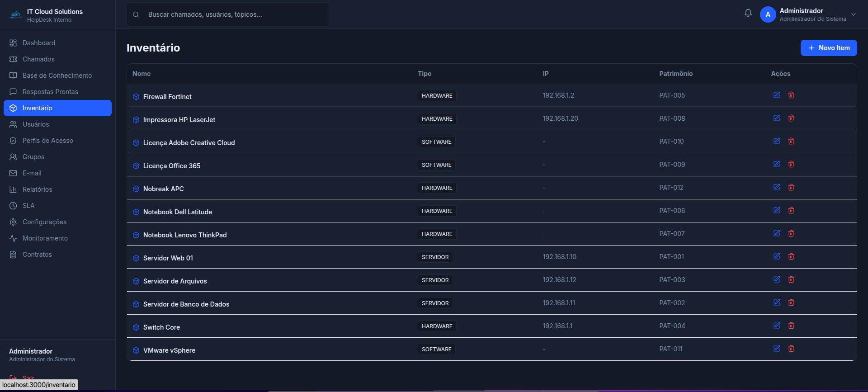Viewport: 868px width, 392px height.
Task: Click the Novo Item button
Action: [x=829, y=48]
